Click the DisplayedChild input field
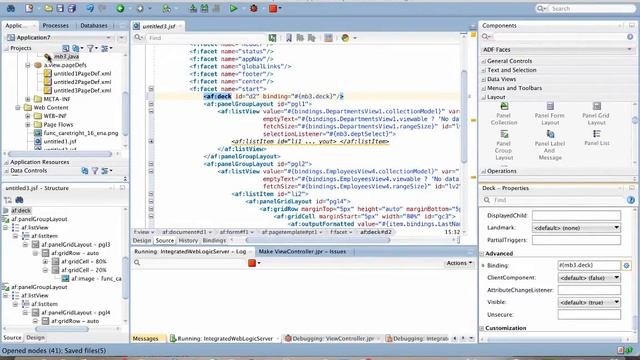The image size is (640, 360). pos(576,216)
